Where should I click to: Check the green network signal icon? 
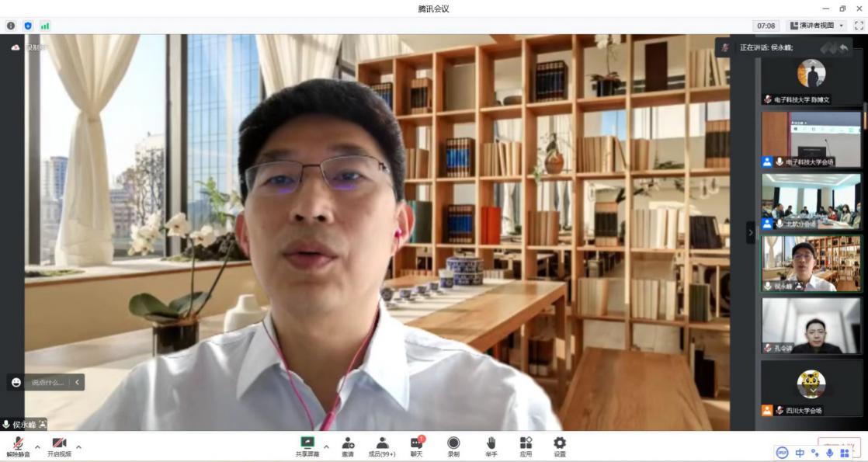click(45, 26)
